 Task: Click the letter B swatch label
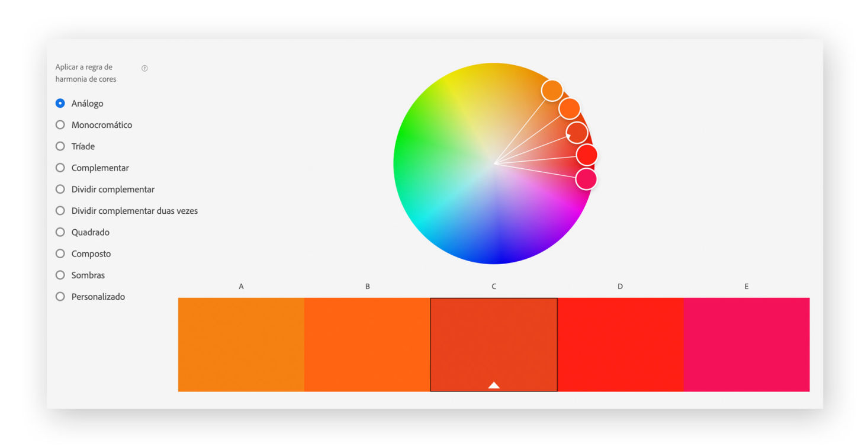[368, 287]
